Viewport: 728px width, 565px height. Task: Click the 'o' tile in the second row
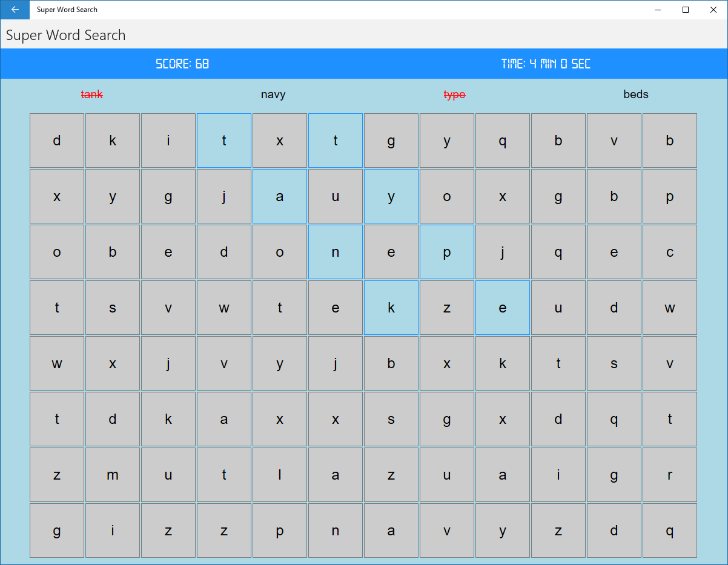point(447,196)
